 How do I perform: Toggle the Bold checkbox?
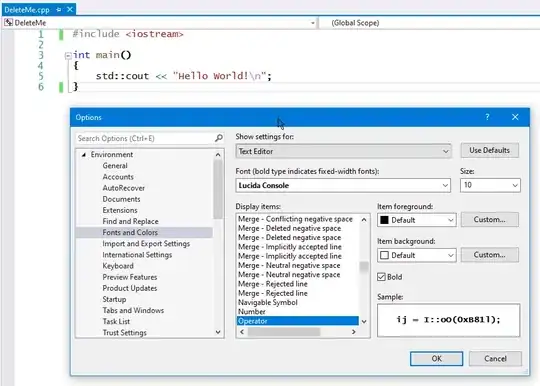(381, 277)
